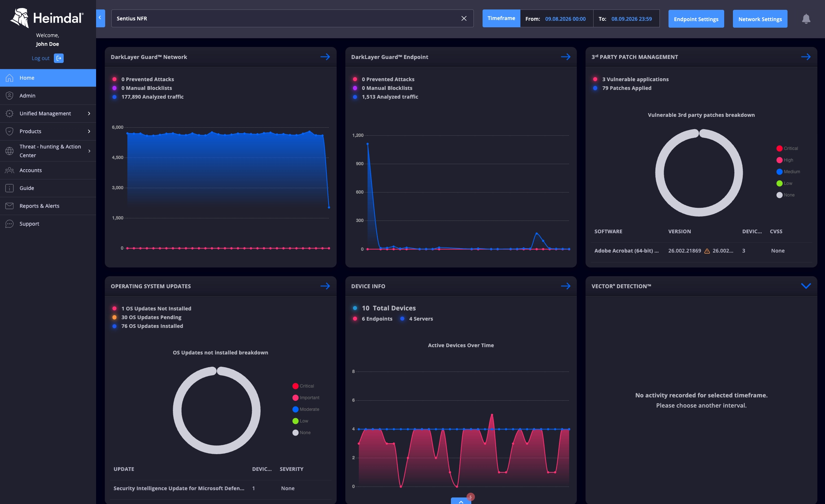The image size is (825, 504).
Task: Open Guide in the sidebar
Action: pyautogui.click(x=48, y=188)
